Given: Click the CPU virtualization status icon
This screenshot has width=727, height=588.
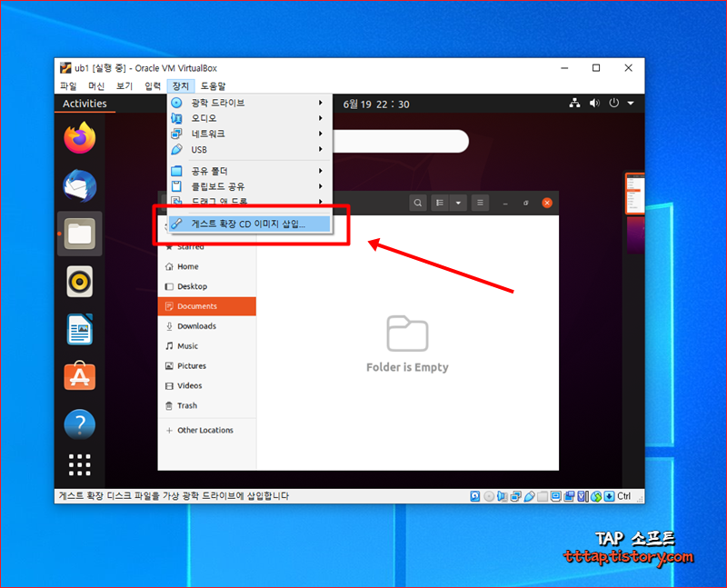Looking at the screenshot, I should (583, 496).
